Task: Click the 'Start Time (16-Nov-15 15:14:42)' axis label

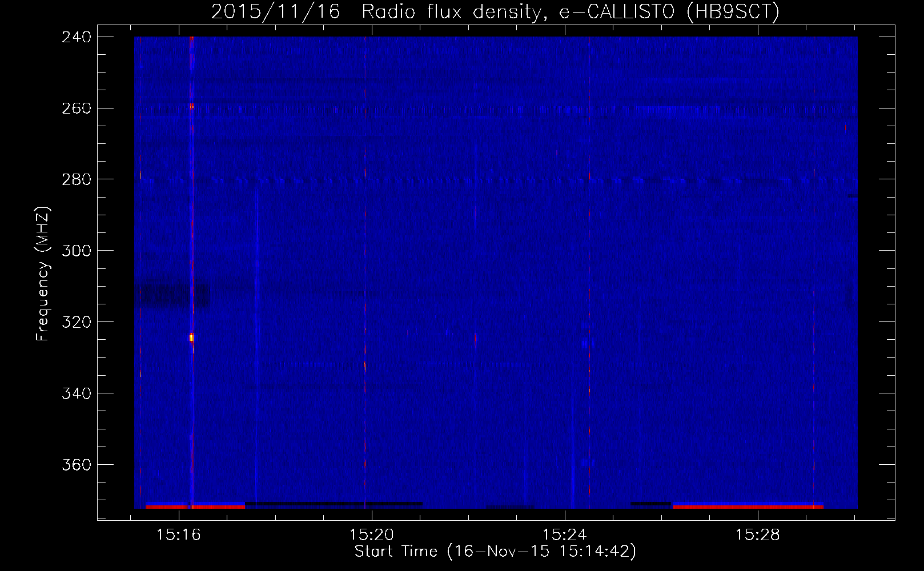Action: [x=495, y=552]
